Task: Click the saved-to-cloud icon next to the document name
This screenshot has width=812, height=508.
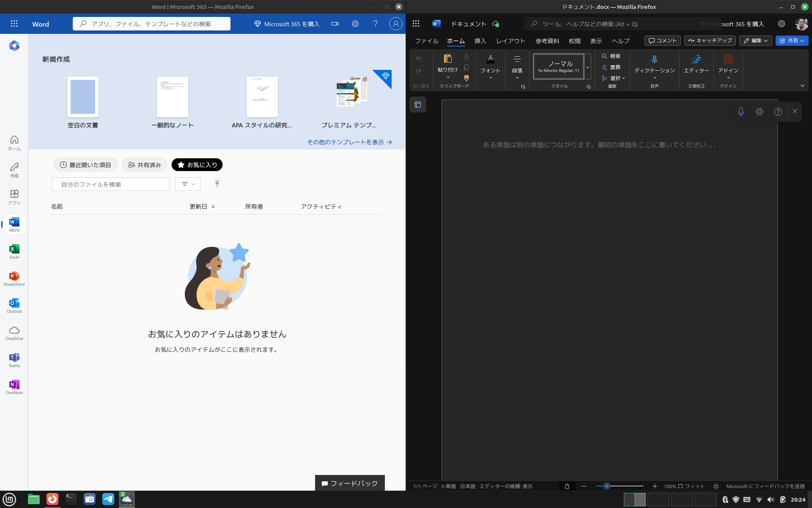Action: tap(496, 24)
